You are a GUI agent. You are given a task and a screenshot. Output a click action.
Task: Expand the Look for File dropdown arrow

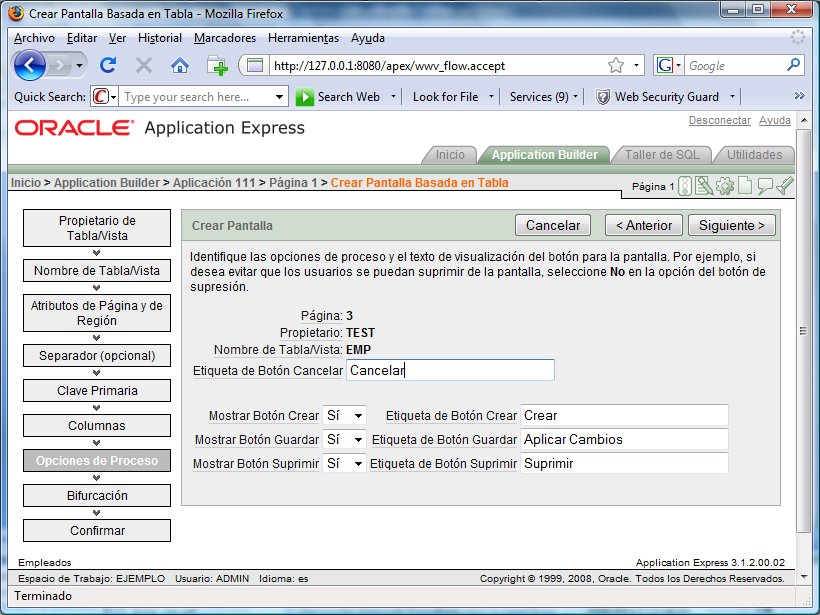click(x=491, y=96)
